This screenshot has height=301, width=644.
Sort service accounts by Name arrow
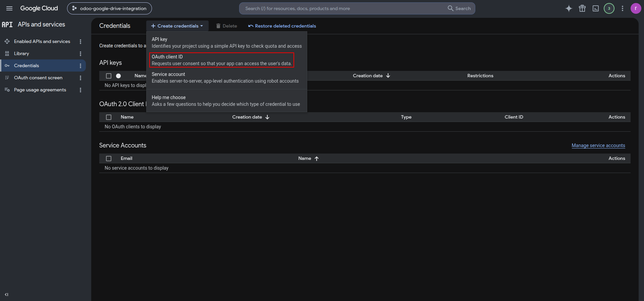click(x=317, y=159)
